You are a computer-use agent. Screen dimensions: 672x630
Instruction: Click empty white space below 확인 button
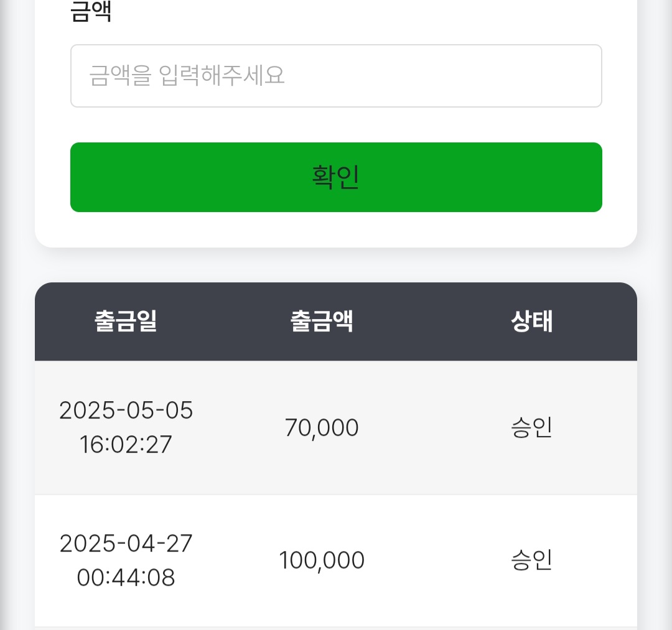(336, 230)
